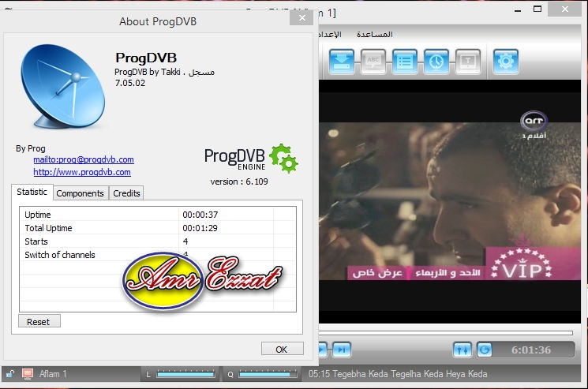Click the skip-to-next playback button
Screen dimensions: 588x389
coord(341,350)
